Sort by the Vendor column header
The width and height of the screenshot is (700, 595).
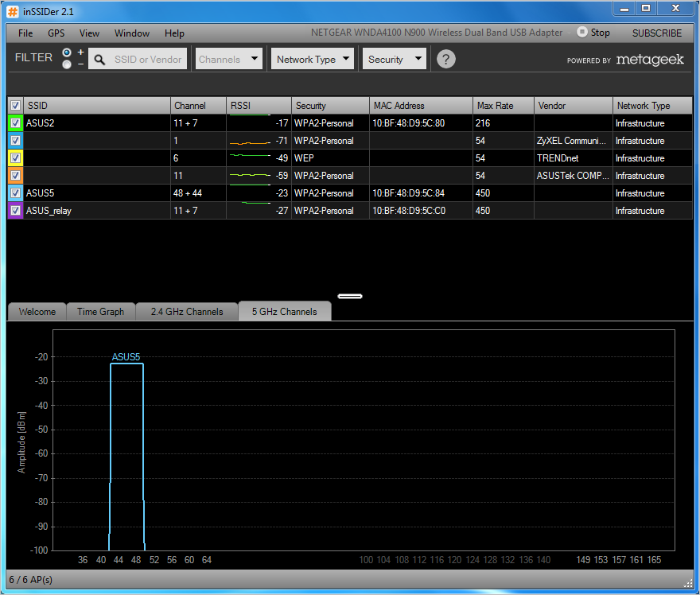[x=574, y=105]
